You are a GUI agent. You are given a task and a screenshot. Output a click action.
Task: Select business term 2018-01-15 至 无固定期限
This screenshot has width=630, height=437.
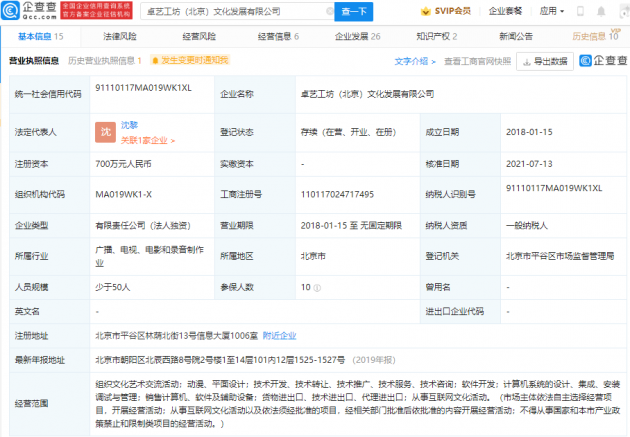click(x=351, y=226)
